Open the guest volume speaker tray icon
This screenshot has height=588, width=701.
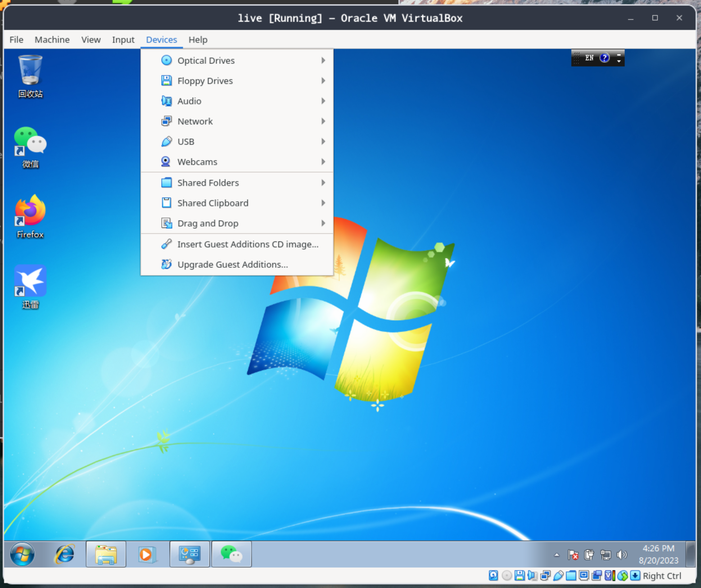point(622,555)
